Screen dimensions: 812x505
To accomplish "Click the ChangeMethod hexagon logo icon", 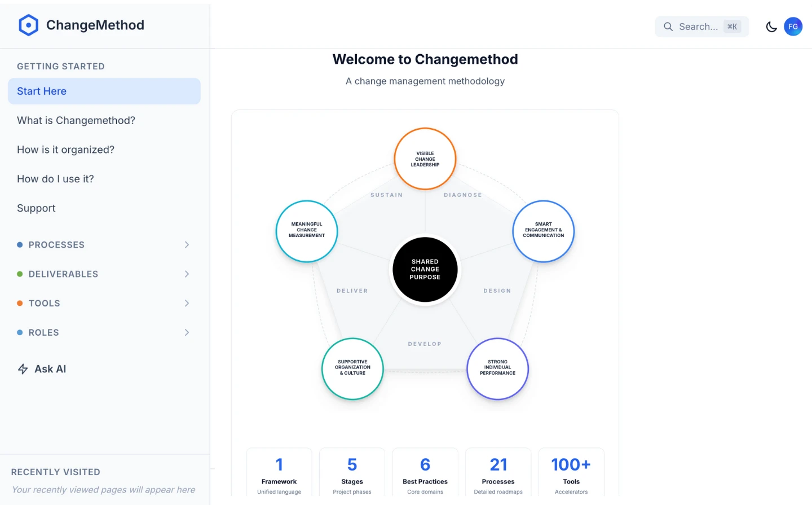I will pyautogui.click(x=28, y=25).
